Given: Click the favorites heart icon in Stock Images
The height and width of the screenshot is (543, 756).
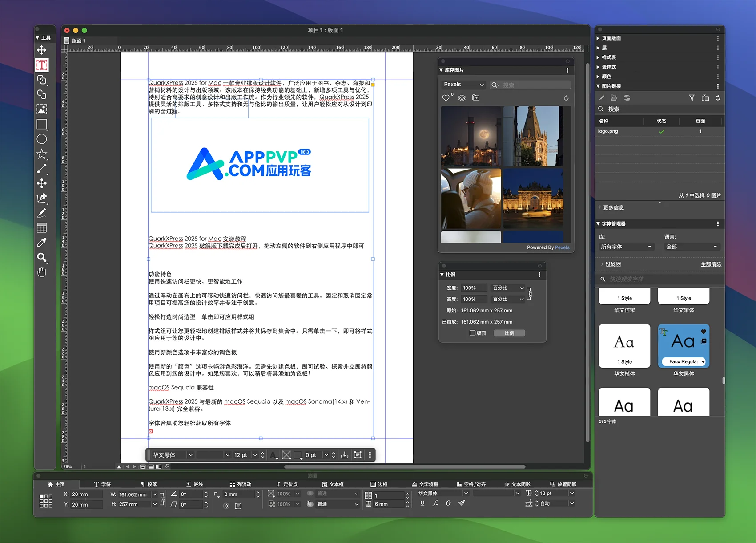Looking at the screenshot, I should 446,98.
